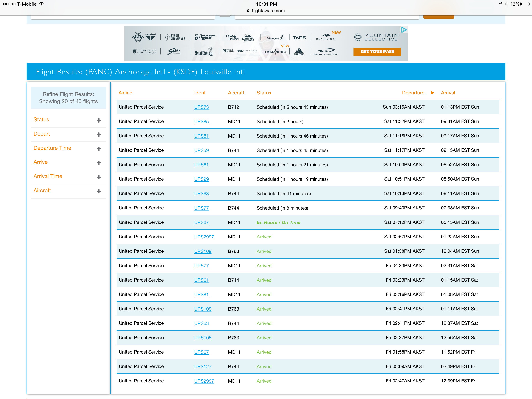Click the Telluride logo in ad
Viewport: 532px width, 399px height.
(x=275, y=51)
